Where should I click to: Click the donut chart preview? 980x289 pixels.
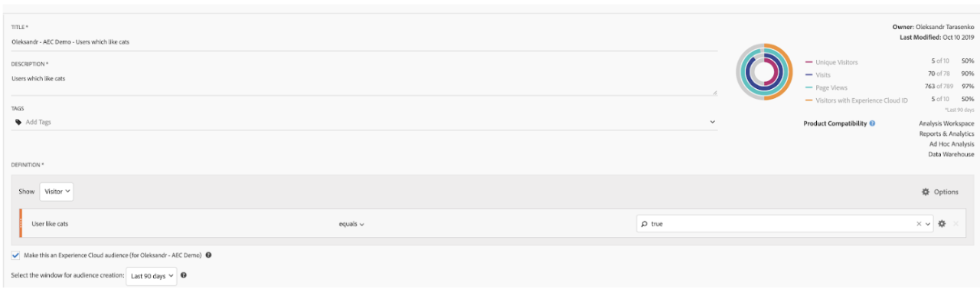tap(763, 71)
